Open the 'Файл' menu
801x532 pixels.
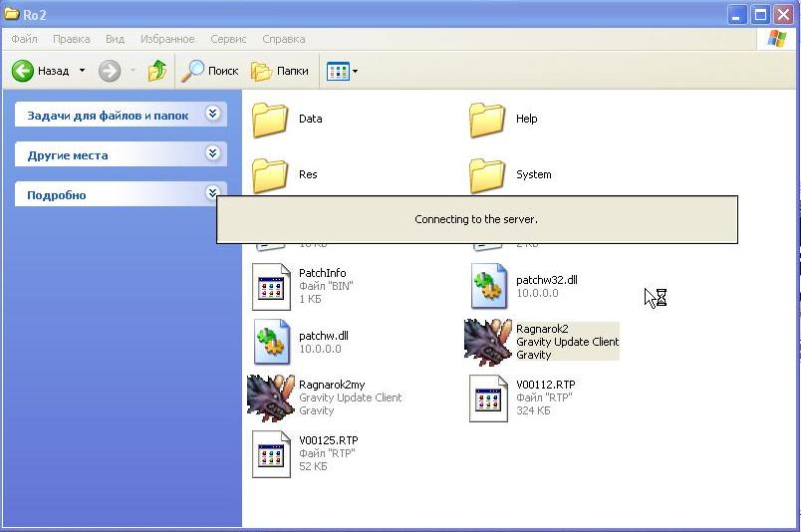[24, 39]
